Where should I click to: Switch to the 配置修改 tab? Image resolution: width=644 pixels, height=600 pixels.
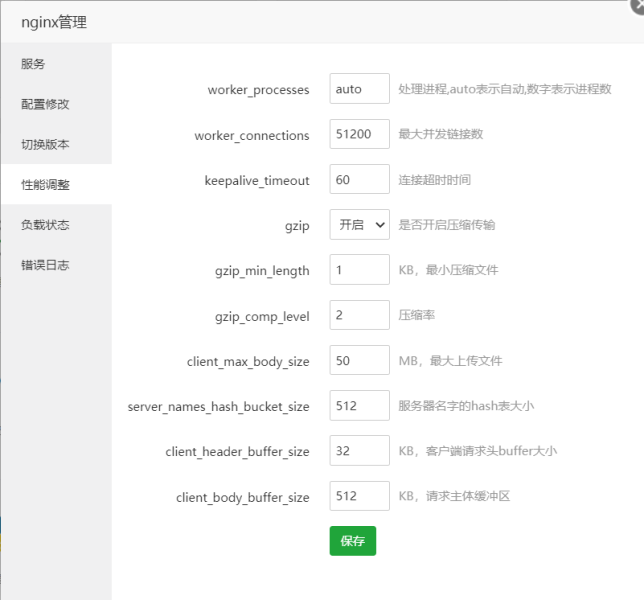[x=56, y=104]
